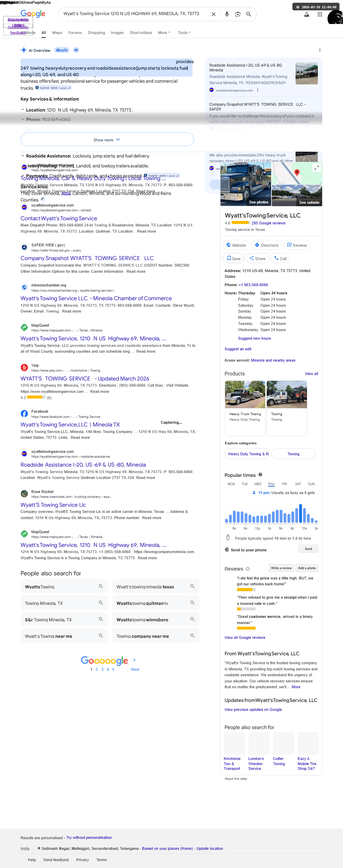Viewport: 347px width, 868px height.
Task: Get Directions to Wyatt's Towing Service
Action: tap(266, 245)
